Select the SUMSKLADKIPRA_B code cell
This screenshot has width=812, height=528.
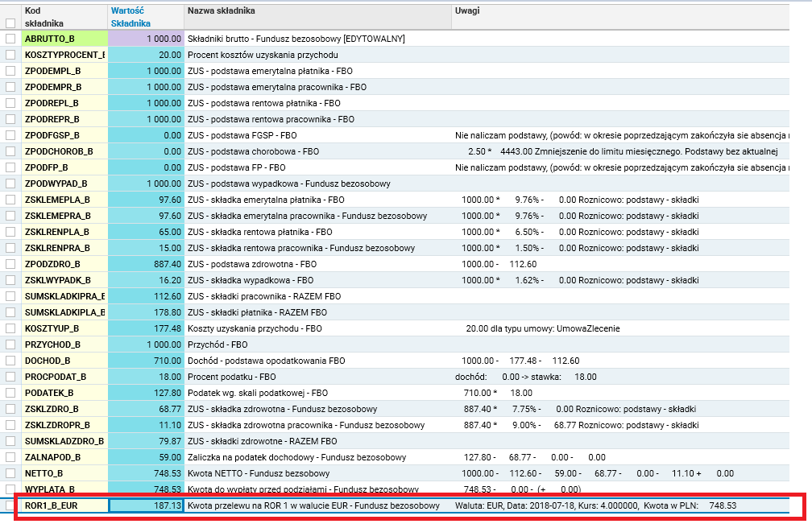[x=64, y=296]
